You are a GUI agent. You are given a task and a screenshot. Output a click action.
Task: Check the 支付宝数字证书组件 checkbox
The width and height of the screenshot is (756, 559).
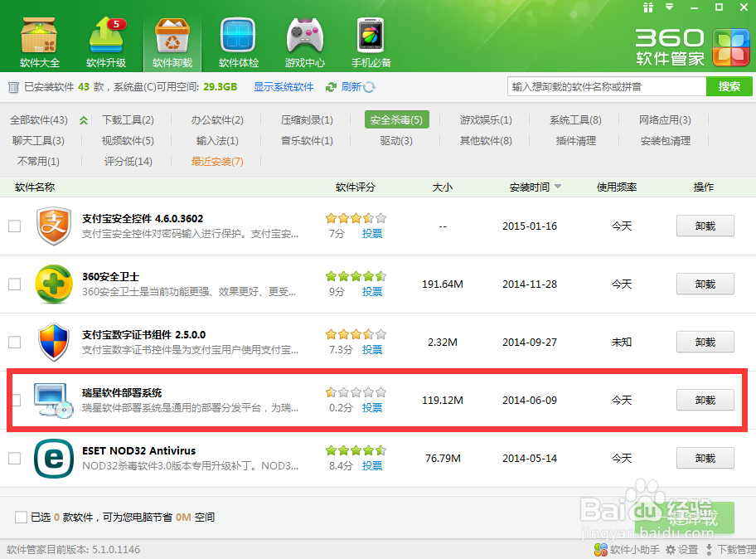click(x=15, y=343)
